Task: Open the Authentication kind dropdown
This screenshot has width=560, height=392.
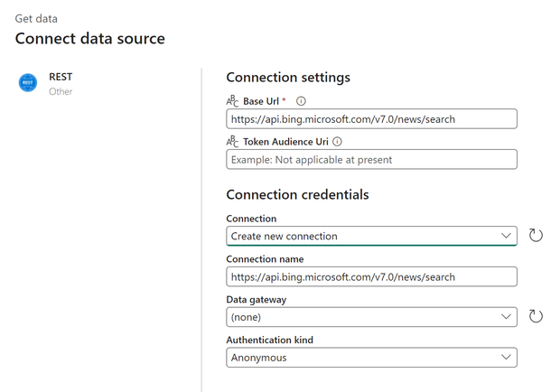Action: [x=371, y=358]
